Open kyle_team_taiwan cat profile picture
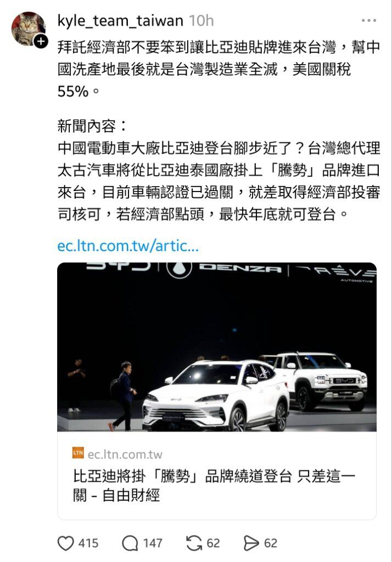 tap(29, 29)
